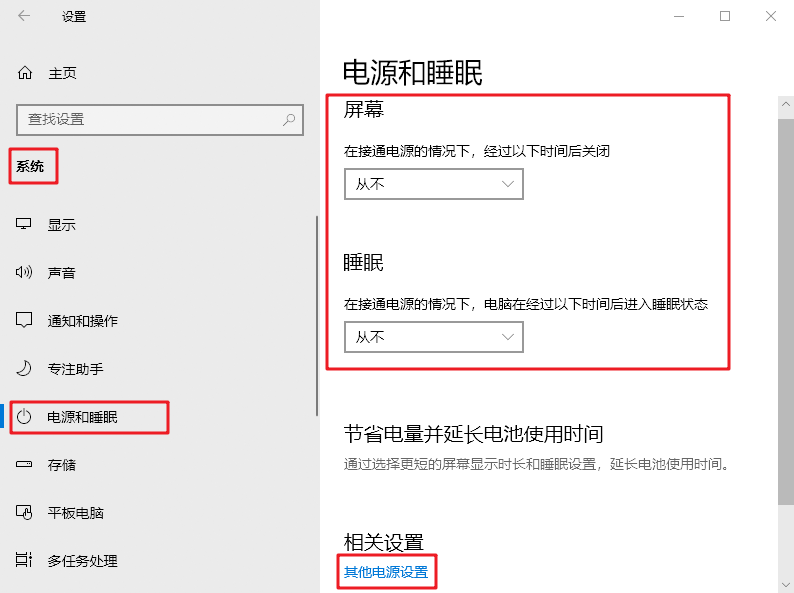Screen dimensions: 794x593
Task: Click the home icon beside 主页
Action: [25, 73]
